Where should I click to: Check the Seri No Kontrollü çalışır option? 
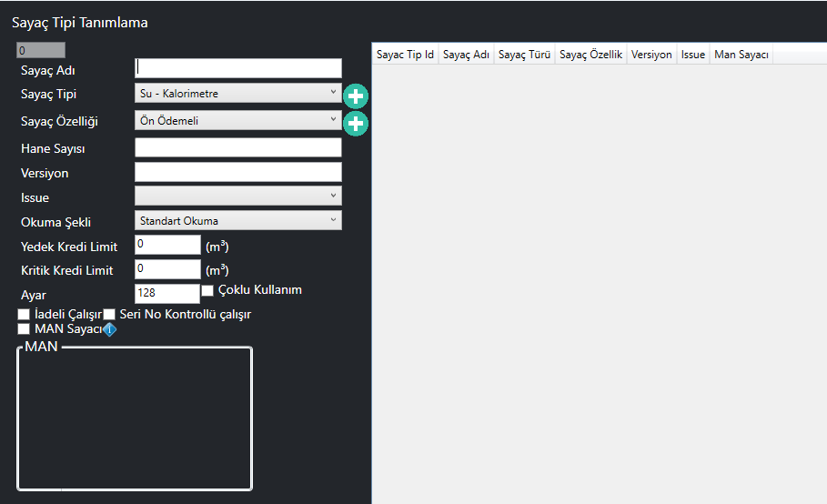[x=109, y=315]
